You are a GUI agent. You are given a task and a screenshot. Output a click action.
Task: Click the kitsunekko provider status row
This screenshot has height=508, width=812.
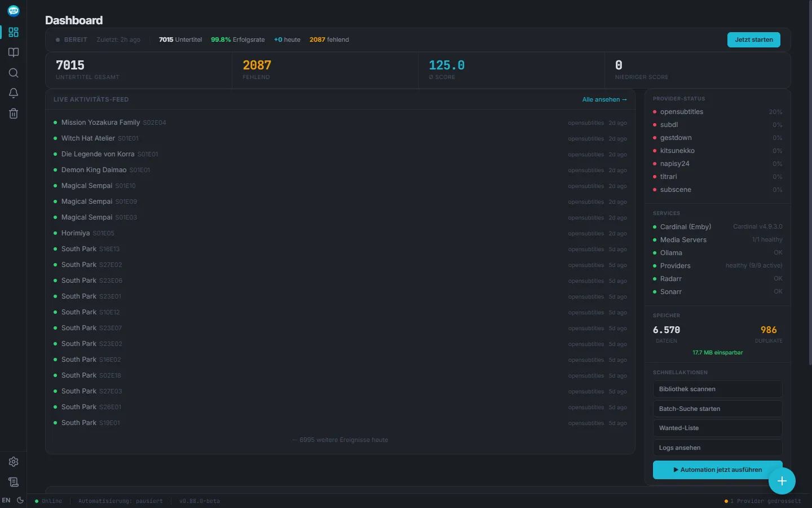point(717,151)
